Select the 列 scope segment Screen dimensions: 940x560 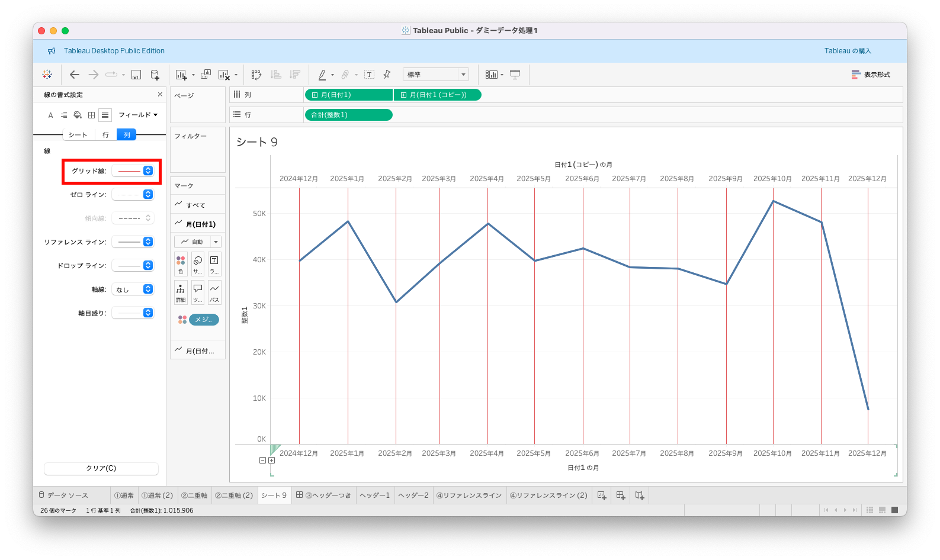127,135
